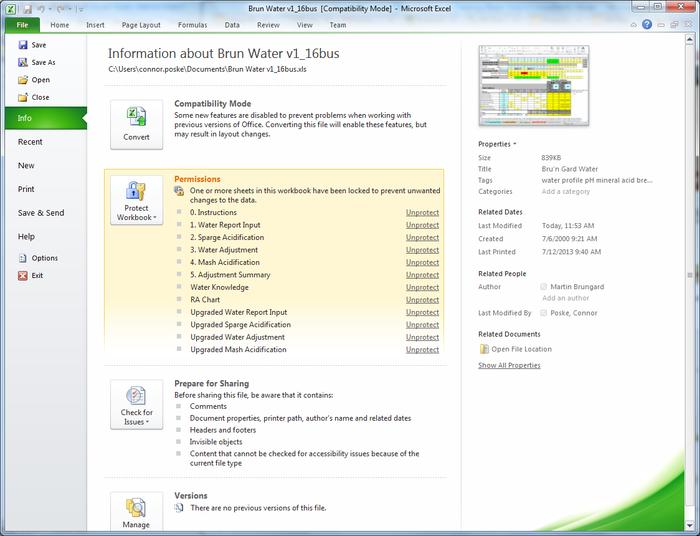
Task: Switch to the File tab
Action: tap(22, 25)
